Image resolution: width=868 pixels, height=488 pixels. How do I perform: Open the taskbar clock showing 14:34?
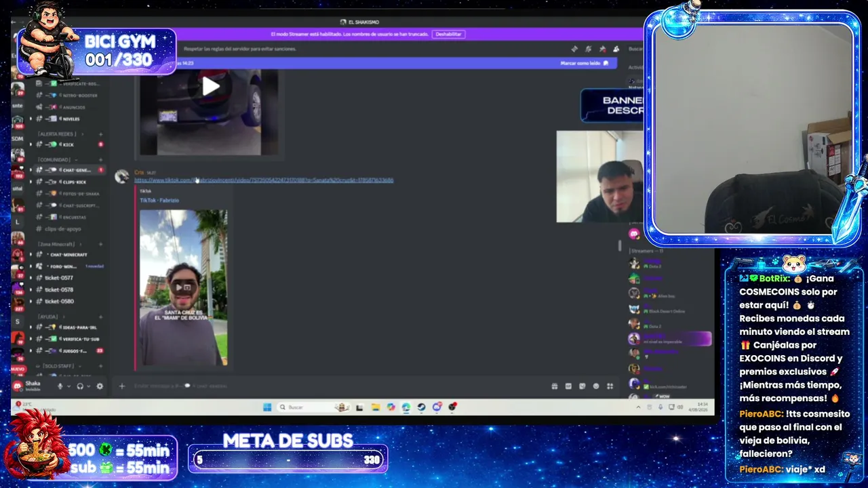point(700,407)
